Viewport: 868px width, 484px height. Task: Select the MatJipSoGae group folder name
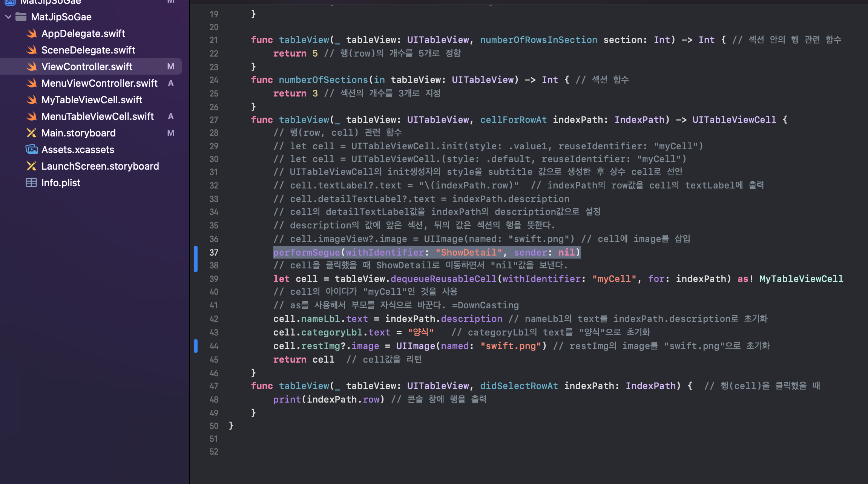pyautogui.click(x=61, y=17)
